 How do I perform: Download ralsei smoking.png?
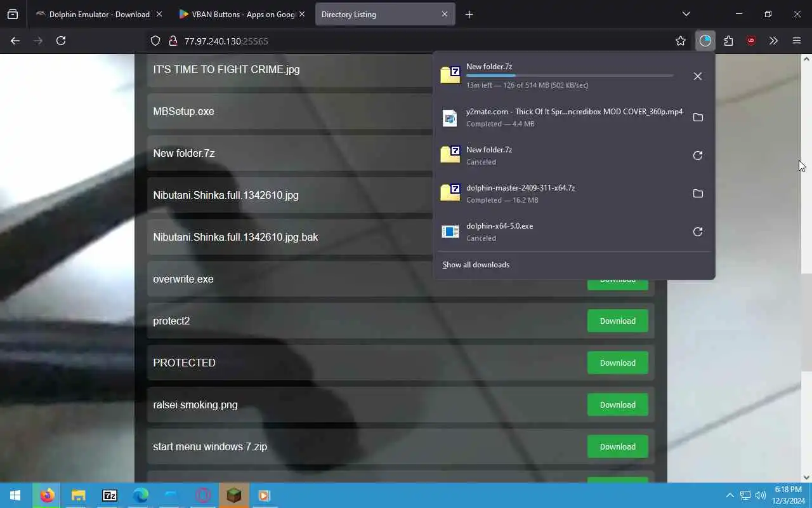tap(618, 404)
